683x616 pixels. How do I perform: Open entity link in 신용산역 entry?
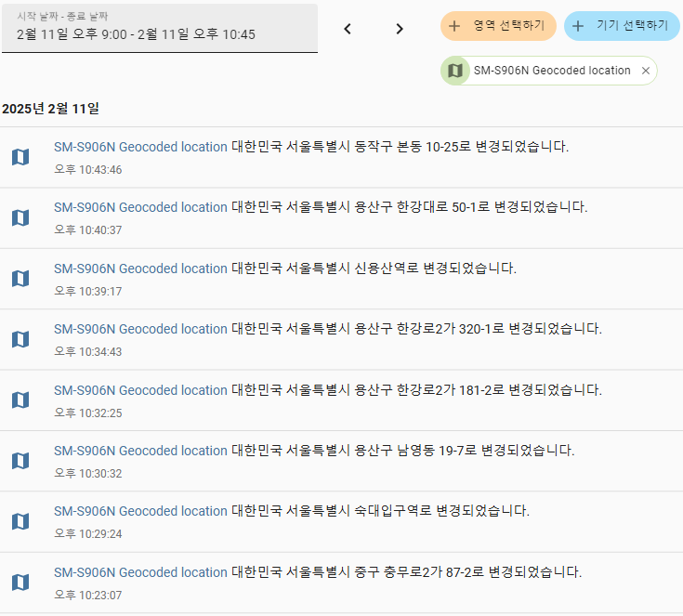[140, 269]
